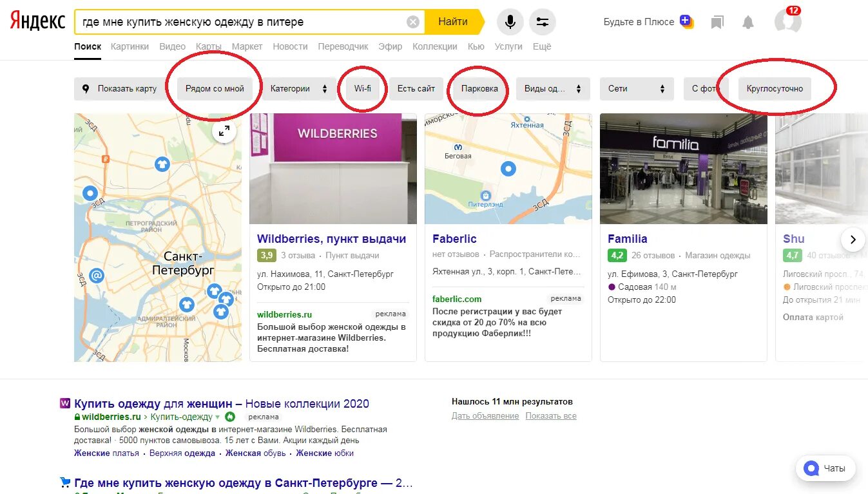The image size is (868, 494).
Task: Open the Чаты chat bubble button
Action: tap(825, 468)
